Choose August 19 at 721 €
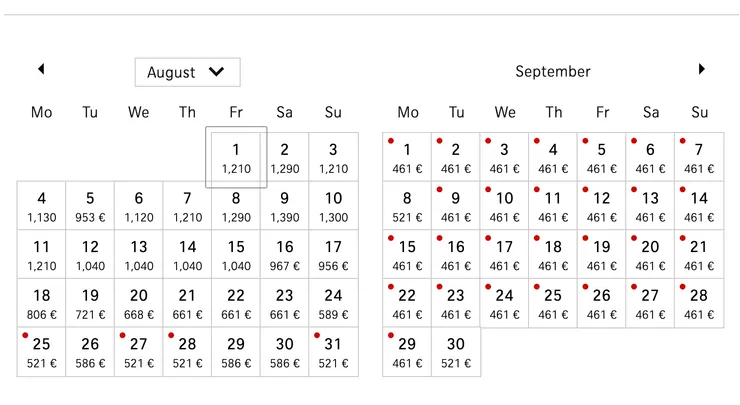 click(90, 303)
